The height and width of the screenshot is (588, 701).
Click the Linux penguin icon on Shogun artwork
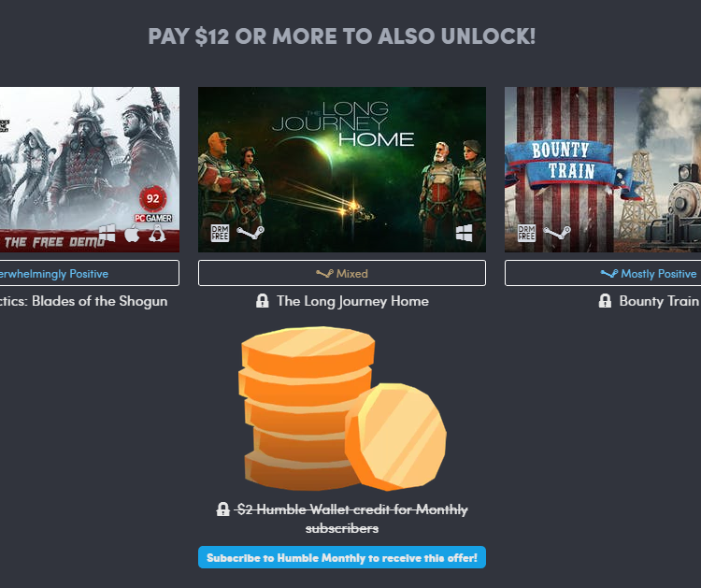[157, 234]
